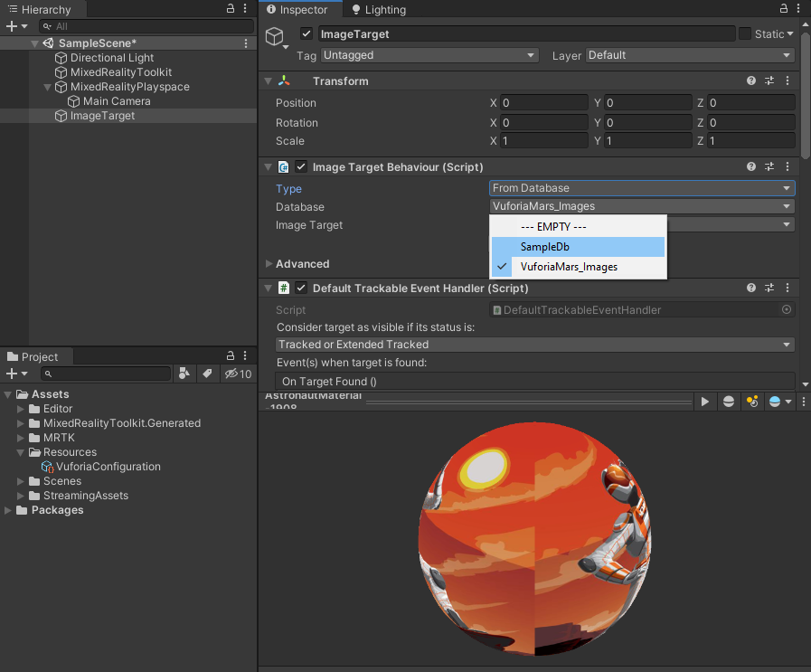This screenshot has height=672, width=811.
Task: Click the Transform component icon
Action: [x=286, y=80]
